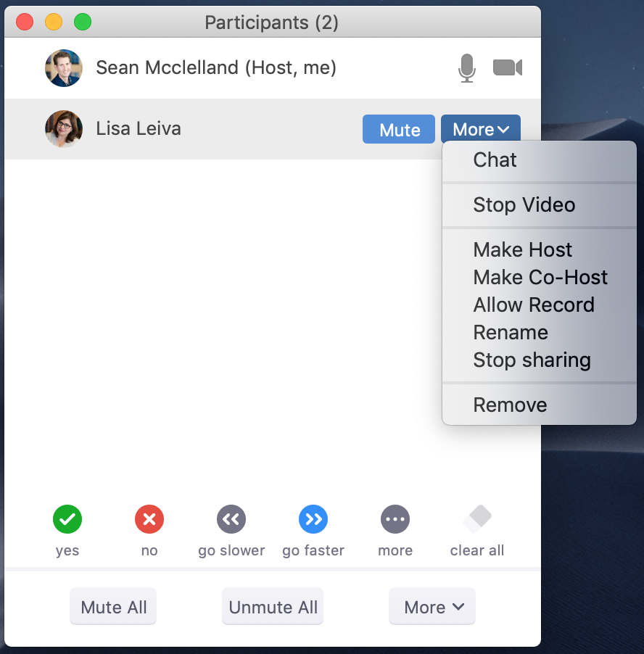Collapse the More dropdown next to Lisa Leiva
644x654 pixels.
click(x=480, y=130)
